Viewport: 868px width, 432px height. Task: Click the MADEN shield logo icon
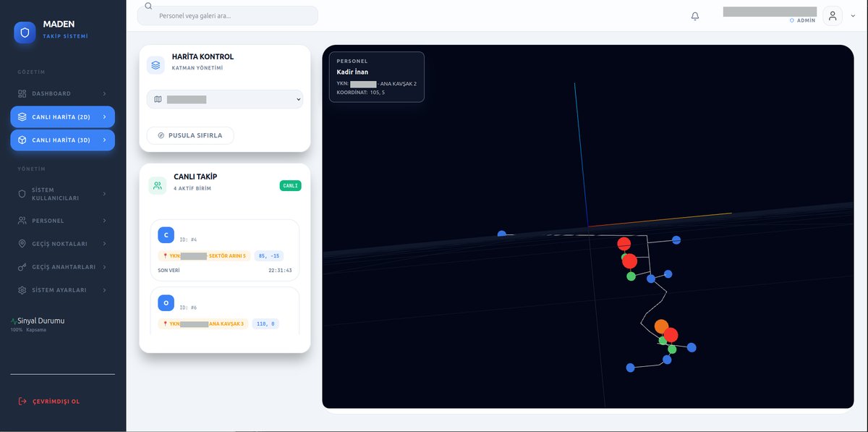(25, 33)
